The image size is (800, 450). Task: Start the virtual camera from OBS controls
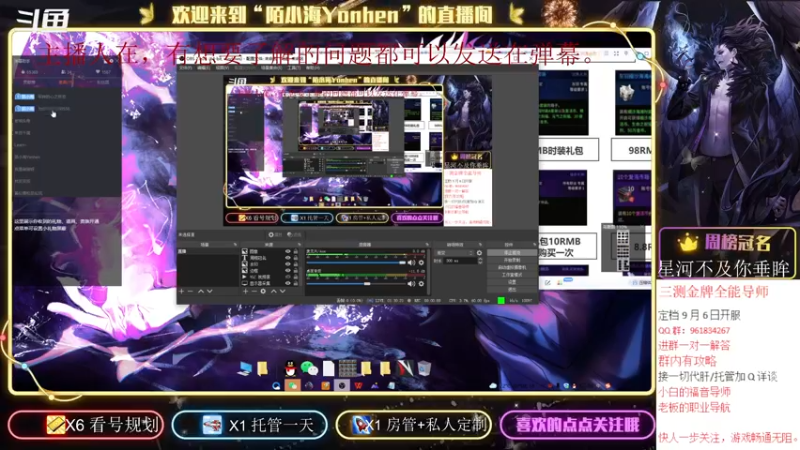(x=512, y=267)
